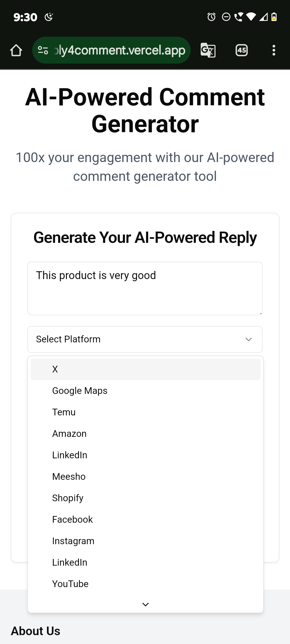Choose Meesho from the platform list
The width and height of the screenshot is (290, 644).
coord(146,477)
